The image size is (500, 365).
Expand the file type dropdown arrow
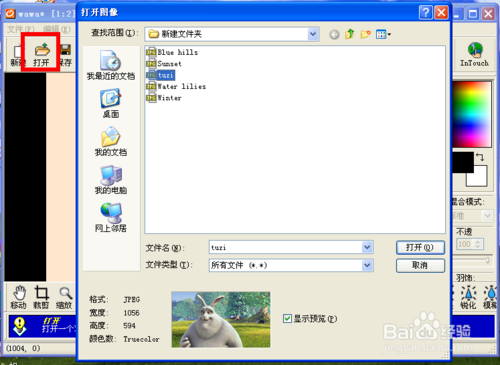click(367, 265)
